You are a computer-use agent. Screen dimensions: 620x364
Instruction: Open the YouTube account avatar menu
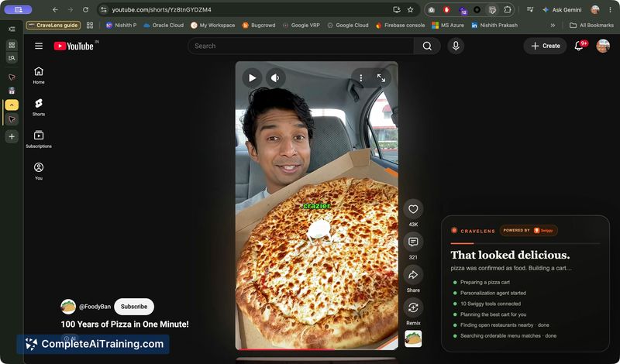(x=603, y=46)
